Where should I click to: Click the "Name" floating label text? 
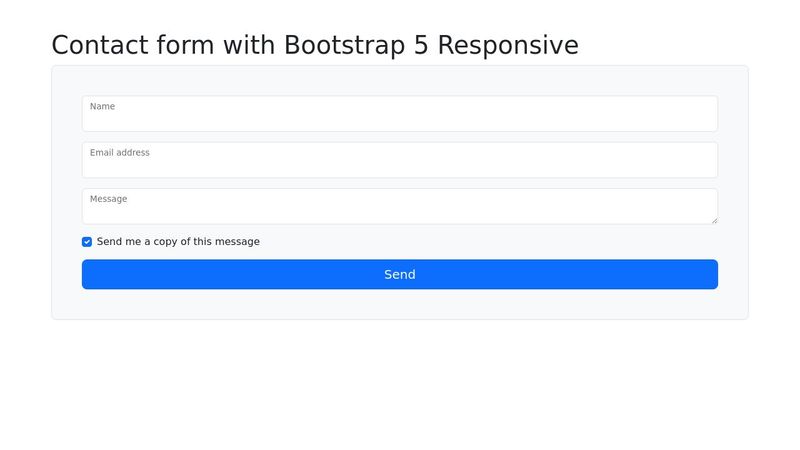102,107
